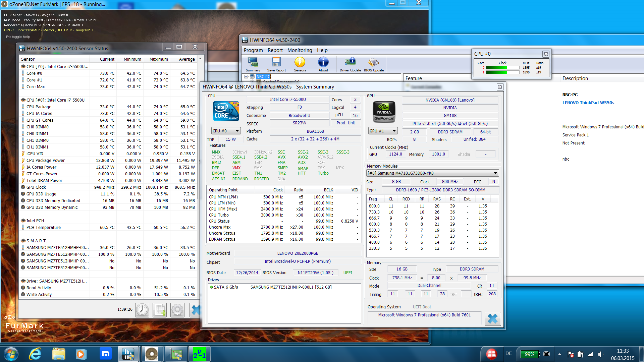Click the sensor list scrollbar up arrow
Viewport: 644px width, 362px height.
tap(200, 59)
